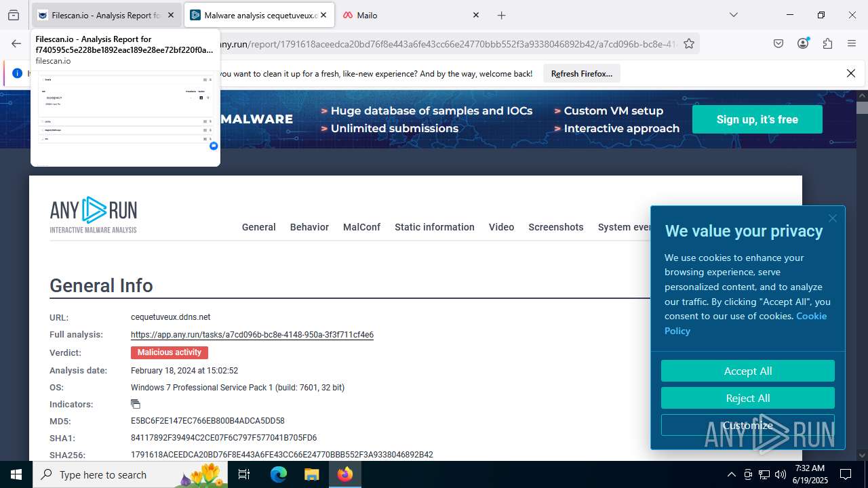This screenshot has height=488, width=868.
Task: Switch to the Mailo tab
Action: [x=412, y=15]
